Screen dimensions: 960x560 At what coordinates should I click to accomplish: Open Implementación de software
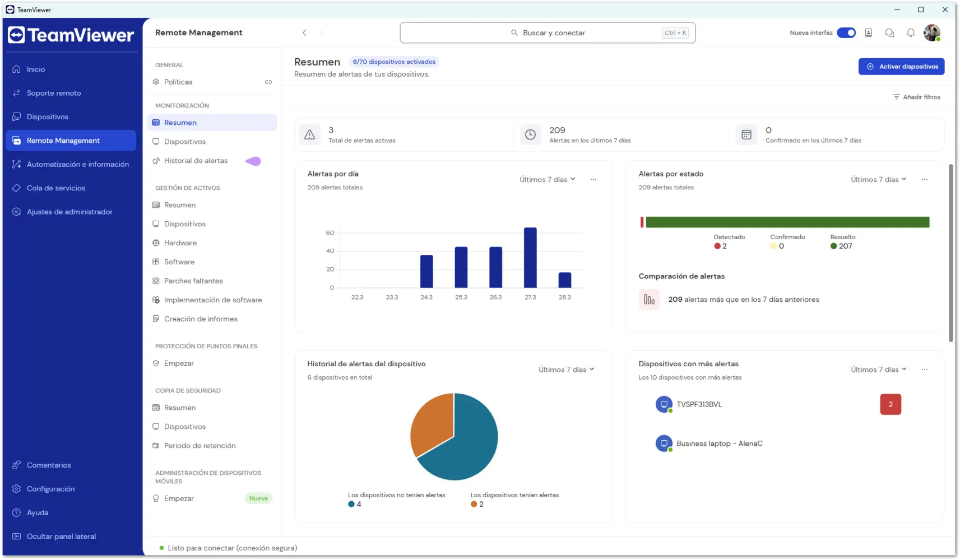click(212, 300)
